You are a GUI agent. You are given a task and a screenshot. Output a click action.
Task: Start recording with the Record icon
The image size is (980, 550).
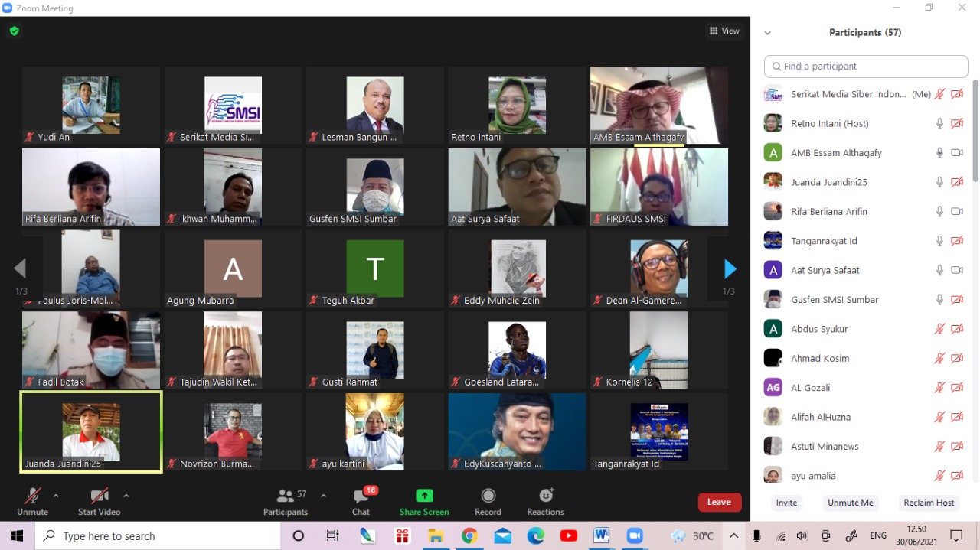(x=488, y=496)
